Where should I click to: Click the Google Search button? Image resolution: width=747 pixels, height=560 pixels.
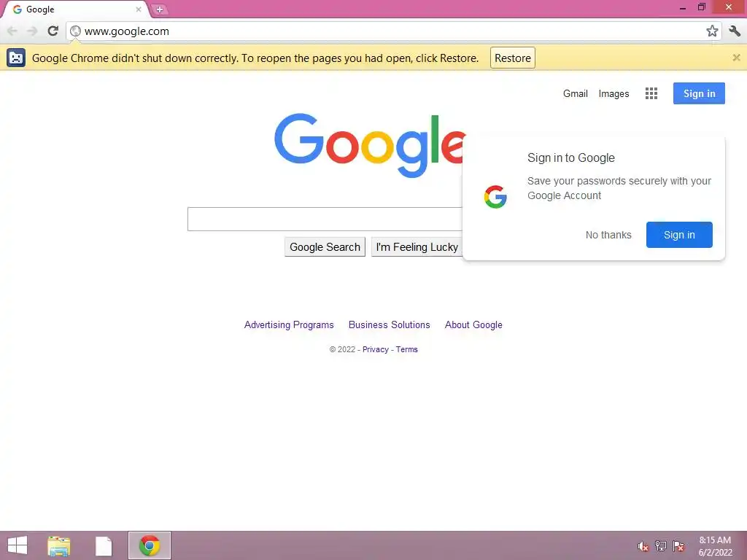tap(325, 247)
